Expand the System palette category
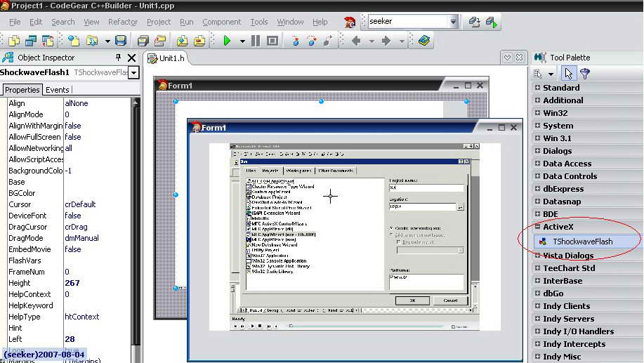 pyautogui.click(x=537, y=125)
